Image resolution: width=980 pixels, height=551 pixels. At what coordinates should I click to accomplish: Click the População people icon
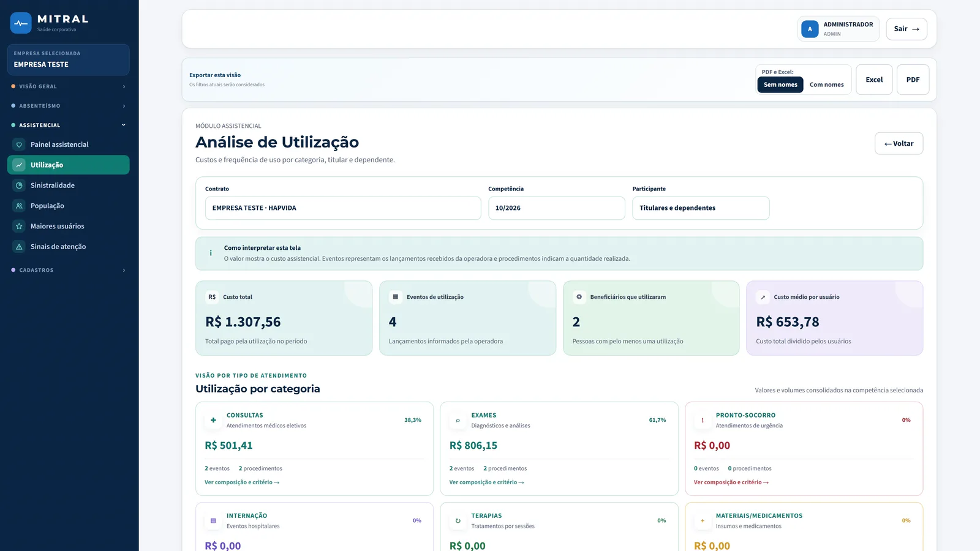19,206
